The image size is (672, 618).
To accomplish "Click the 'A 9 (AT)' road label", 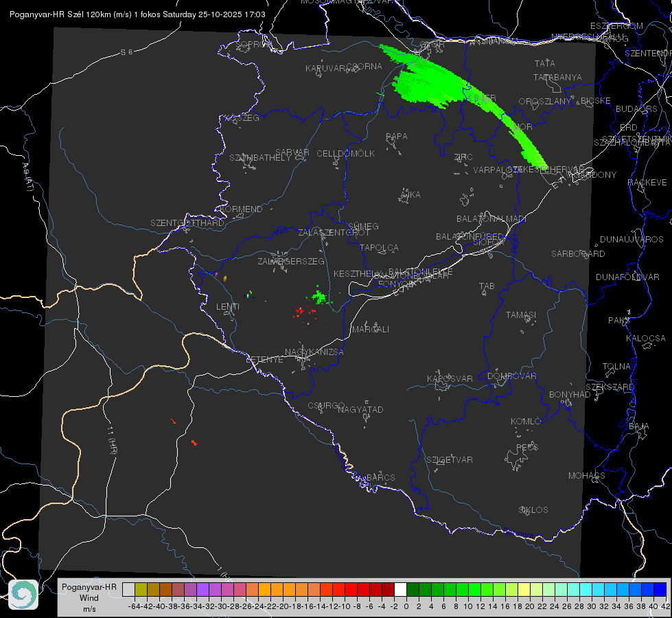I will 27,177.
